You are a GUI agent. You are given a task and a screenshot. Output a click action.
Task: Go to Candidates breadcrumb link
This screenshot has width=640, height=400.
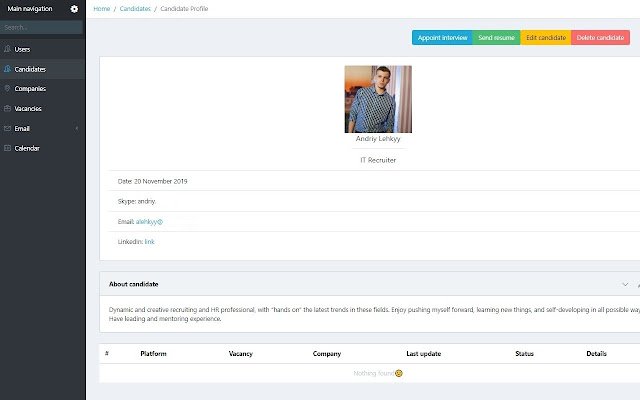(135, 9)
